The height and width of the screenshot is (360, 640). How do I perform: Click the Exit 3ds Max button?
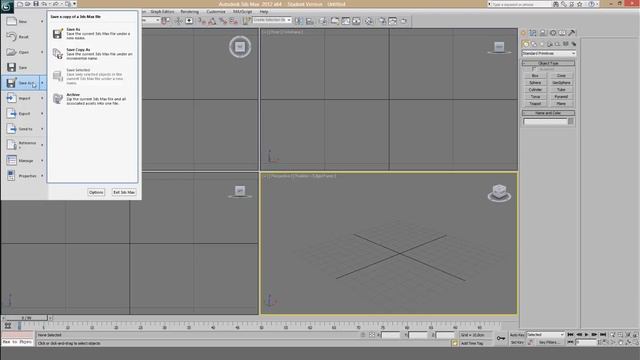(x=124, y=192)
